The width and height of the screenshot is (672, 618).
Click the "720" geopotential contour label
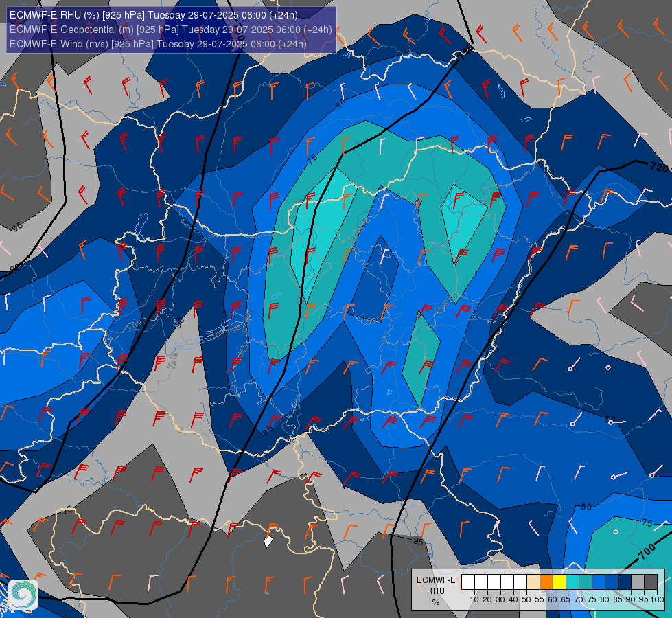pos(660,166)
